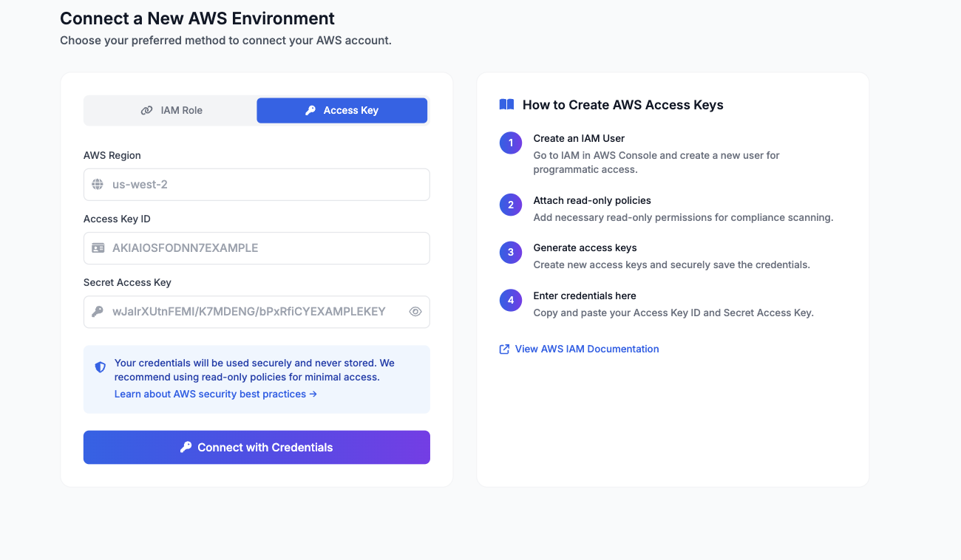Click the key icon in Secret Access Key field

click(x=98, y=312)
